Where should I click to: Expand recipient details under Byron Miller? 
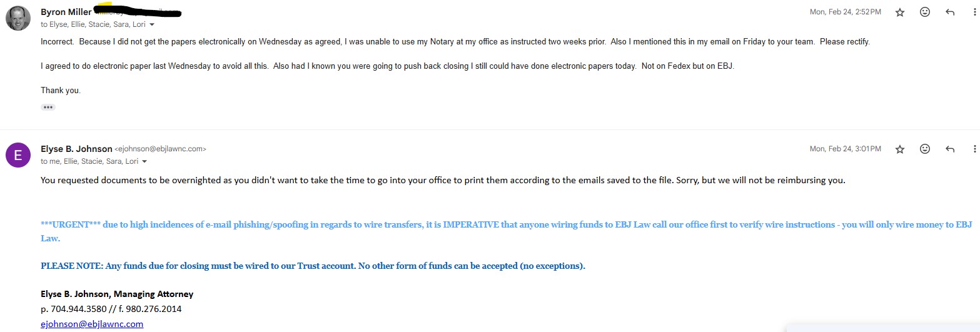click(x=152, y=25)
